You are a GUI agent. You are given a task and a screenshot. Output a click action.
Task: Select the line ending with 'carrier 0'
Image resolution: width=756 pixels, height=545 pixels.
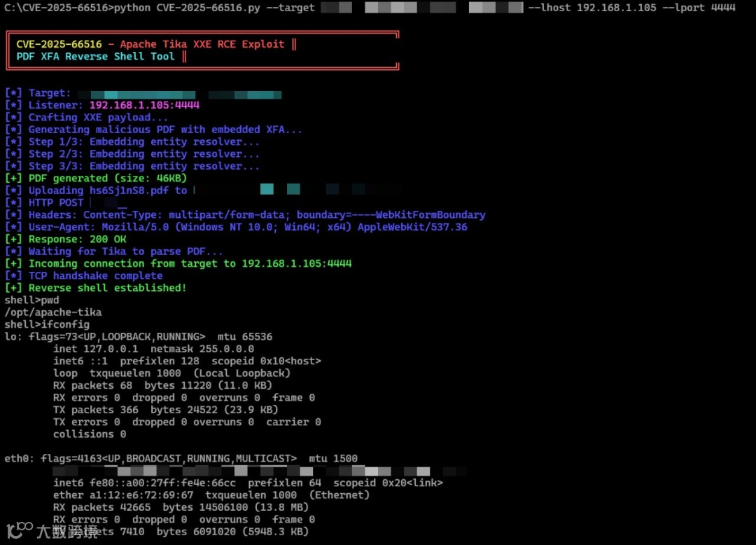187,422
